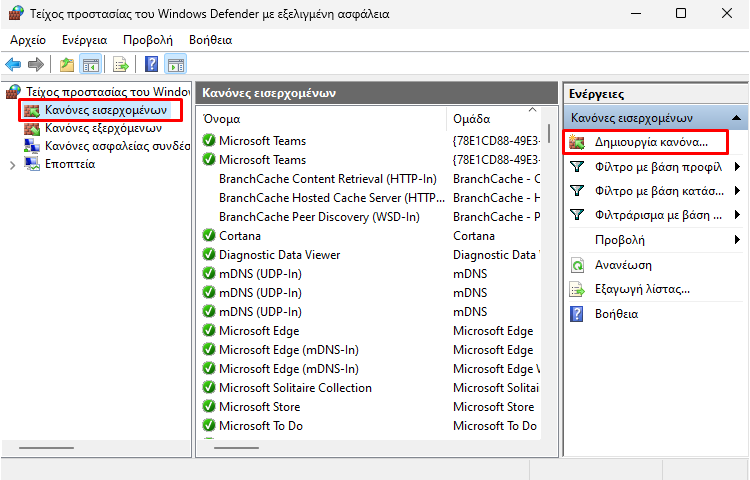Click the firewall root node icon in tree

tap(14, 92)
